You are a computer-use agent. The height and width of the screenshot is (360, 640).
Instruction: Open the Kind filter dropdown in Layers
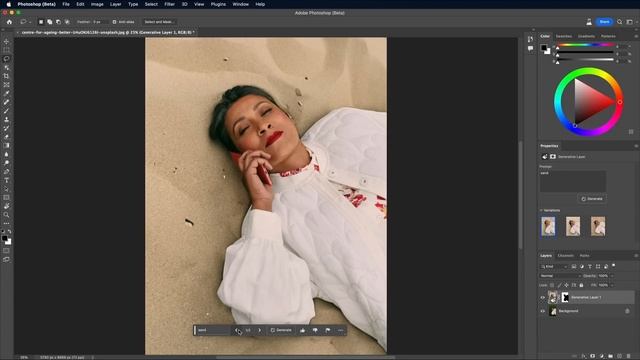(x=554, y=267)
